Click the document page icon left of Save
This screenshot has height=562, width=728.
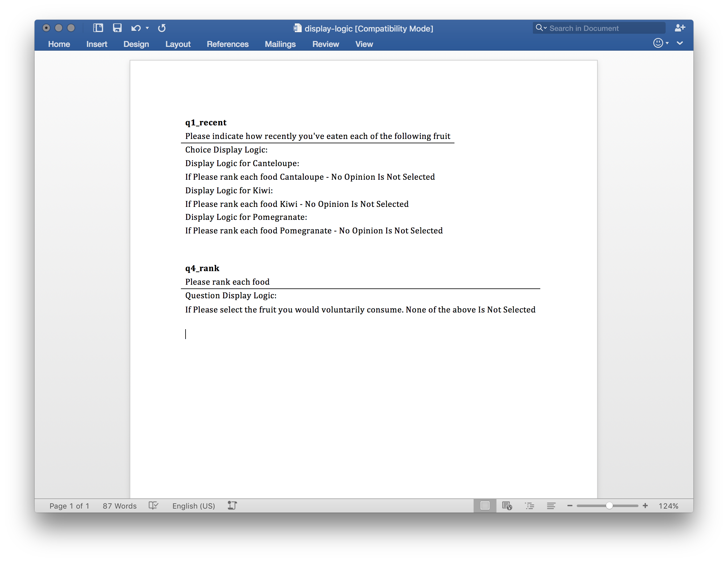(x=98, y=28)
